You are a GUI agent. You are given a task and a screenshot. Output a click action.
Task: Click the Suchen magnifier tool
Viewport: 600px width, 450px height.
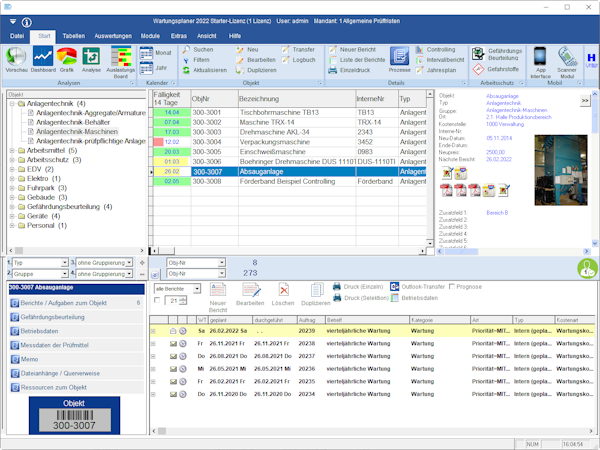point(198,50)
